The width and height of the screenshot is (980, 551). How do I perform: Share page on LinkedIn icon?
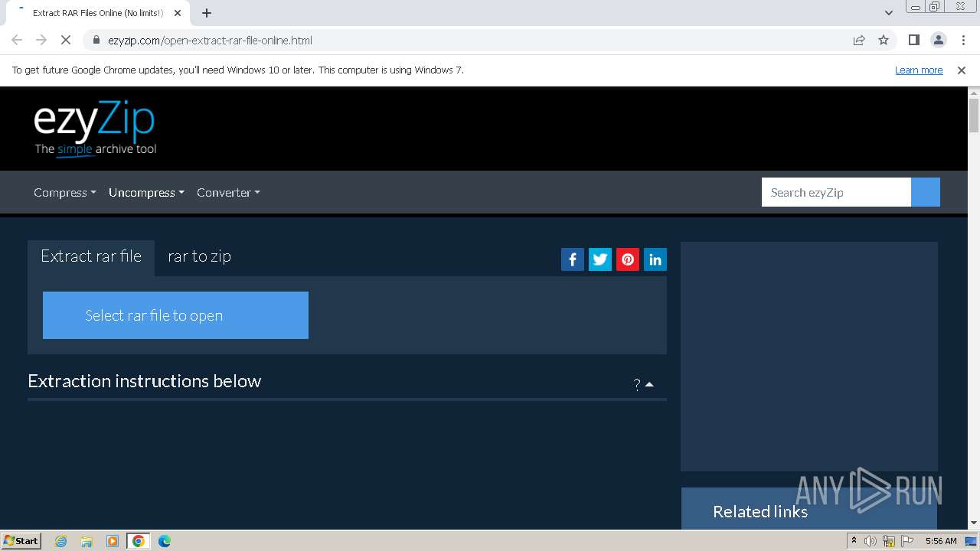pyautogui.click(x=655, y=259)
